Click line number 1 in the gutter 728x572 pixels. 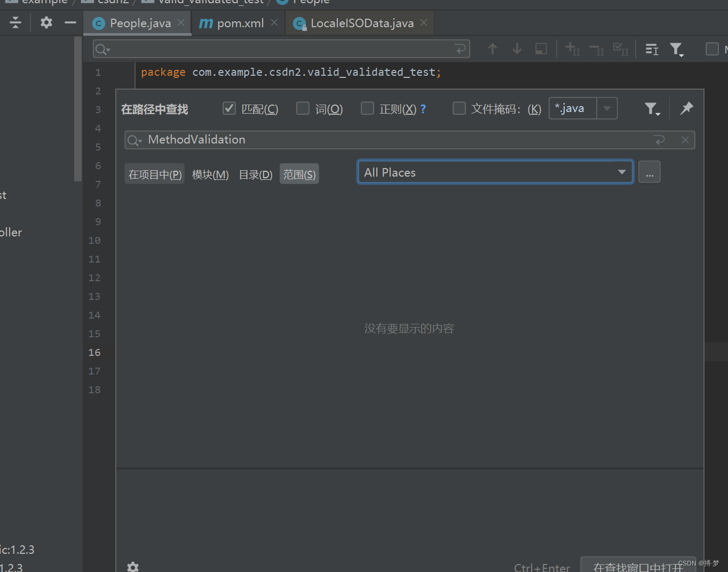[98, 72]
